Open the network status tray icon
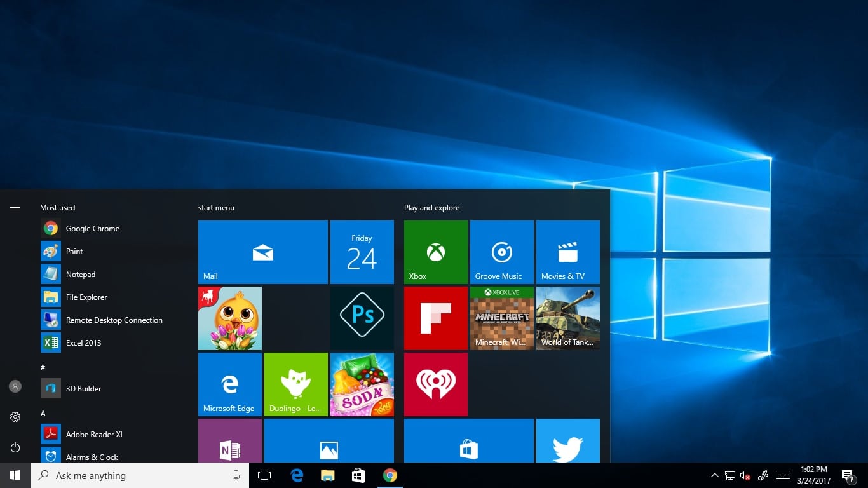 point(730,475)
